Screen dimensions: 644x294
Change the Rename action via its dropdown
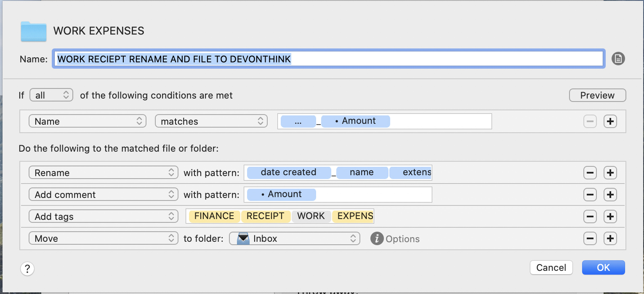103,172
